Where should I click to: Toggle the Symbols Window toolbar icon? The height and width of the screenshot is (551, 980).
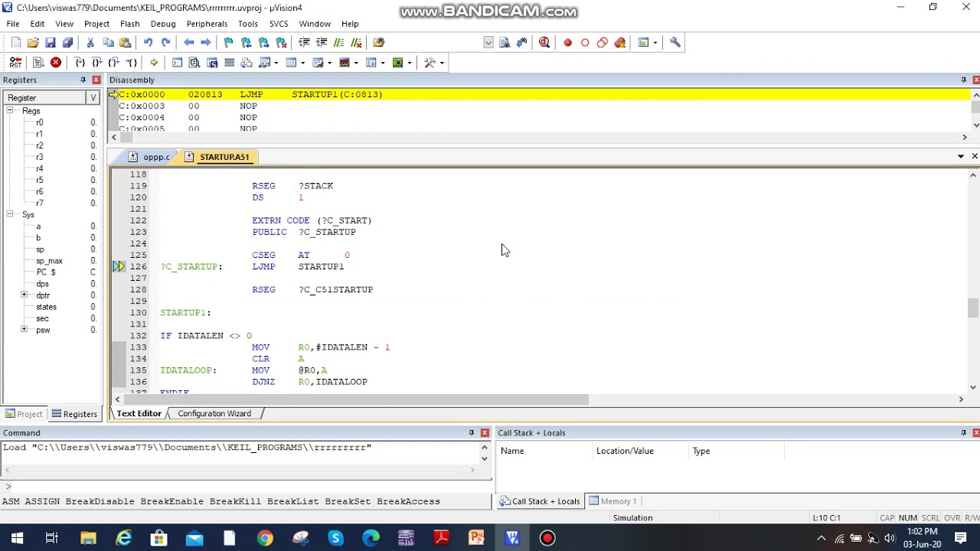click(x=212, y=63)
